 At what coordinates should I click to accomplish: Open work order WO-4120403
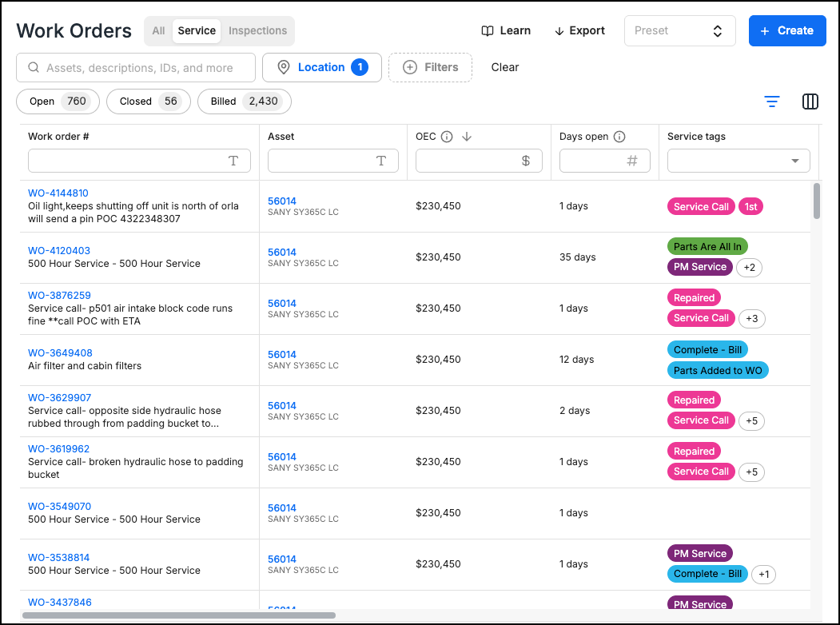point(59,251)
